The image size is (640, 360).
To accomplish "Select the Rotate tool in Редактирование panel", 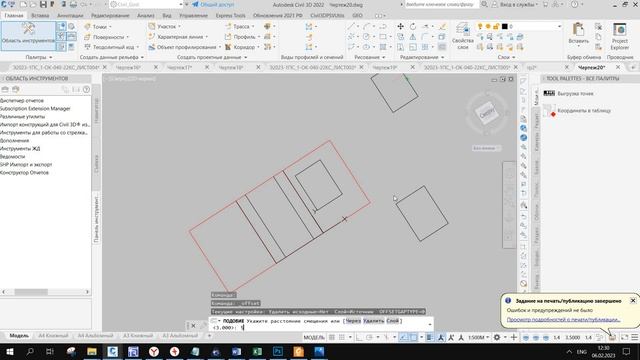I will [x=413, y=26].
